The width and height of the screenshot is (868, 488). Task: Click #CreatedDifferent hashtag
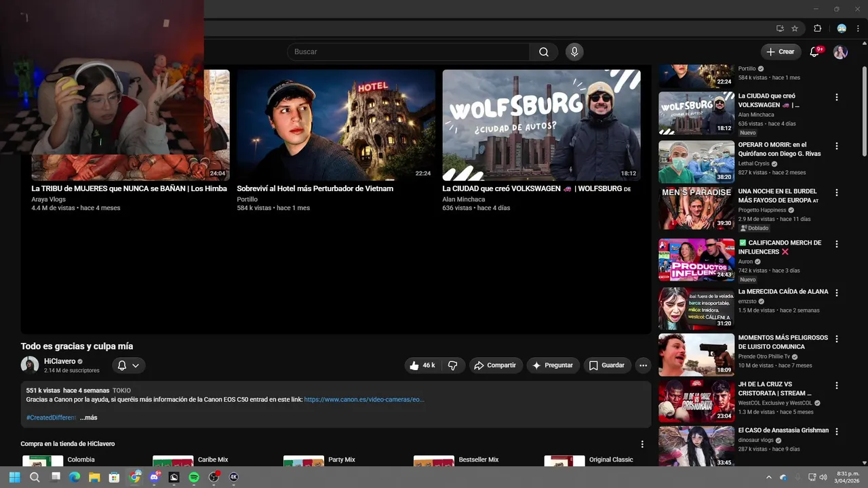pos(51,418)
